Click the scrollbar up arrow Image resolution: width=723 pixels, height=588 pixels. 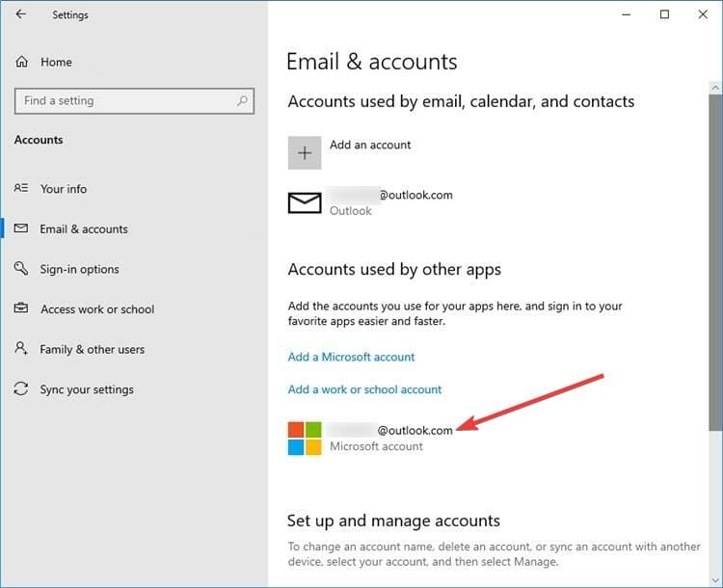click(x=715, y=87)
